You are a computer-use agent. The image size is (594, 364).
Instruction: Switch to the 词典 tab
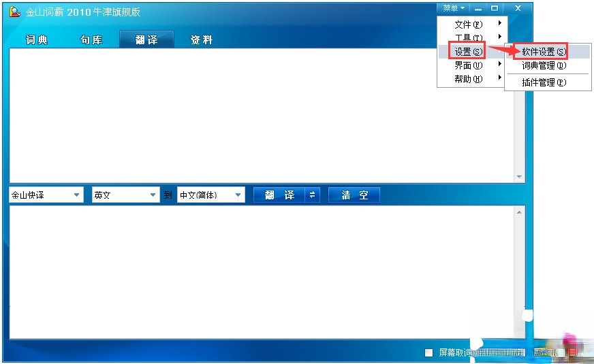coord(37,39)
